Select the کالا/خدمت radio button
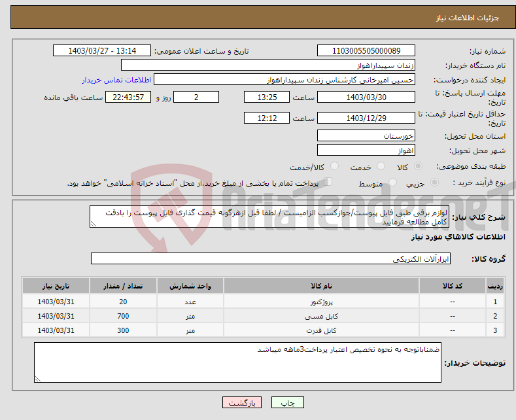This screenshot has width=516, height=420. tap(334, 166)
